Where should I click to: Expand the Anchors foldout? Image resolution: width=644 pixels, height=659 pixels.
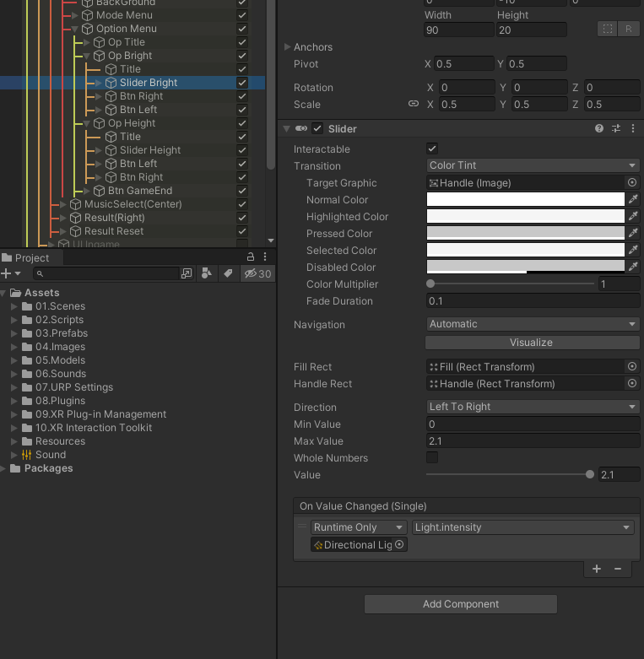pyautogui.click(x=288, y=46)
